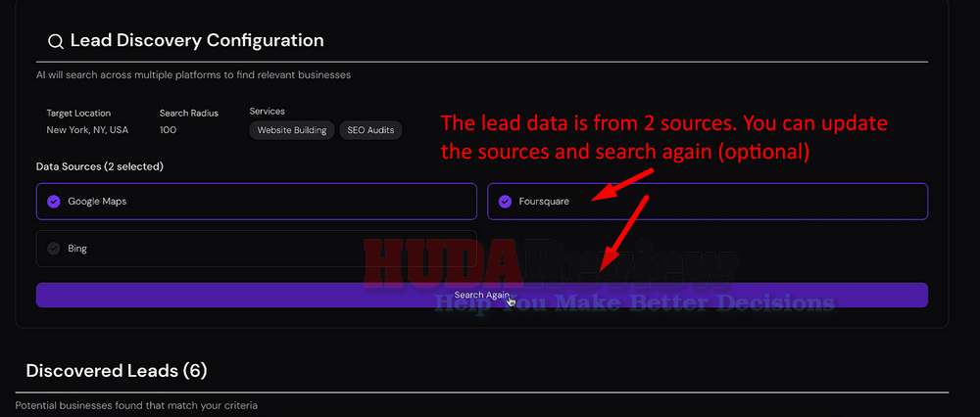Click the 'Services' label
This screenshot has width=980, height=417.
[x=267, y=112]
